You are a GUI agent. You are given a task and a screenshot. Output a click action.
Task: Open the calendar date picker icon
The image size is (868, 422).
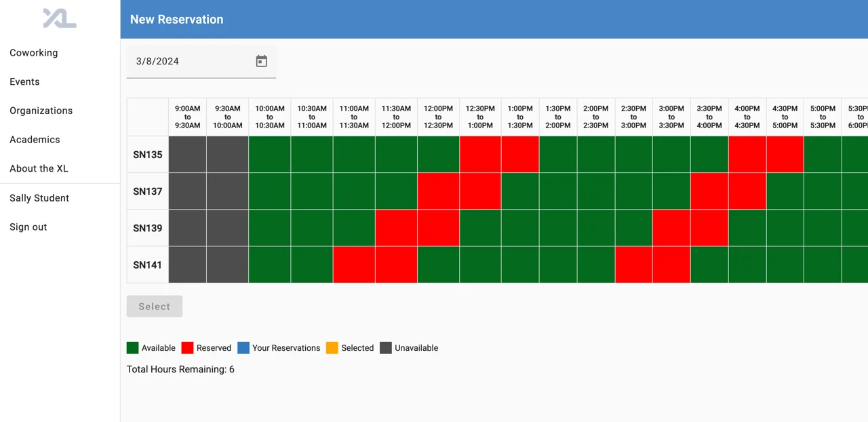261,61
